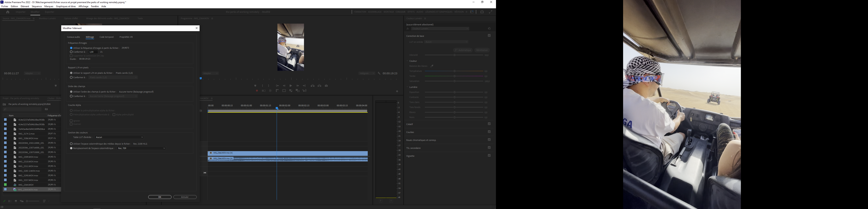Click the red record button in Program monitor

pyautogui.click(x=257, y=91)
